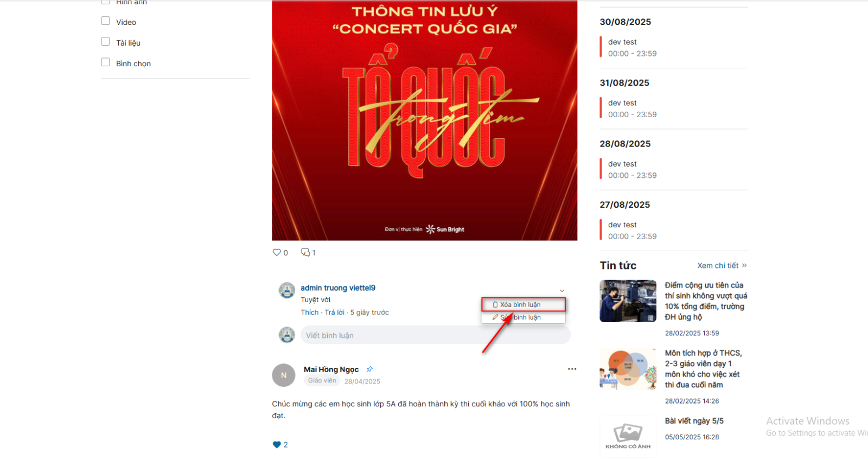Open three-dot menu on Mai Hồng Ngọc post

[572, 369]
